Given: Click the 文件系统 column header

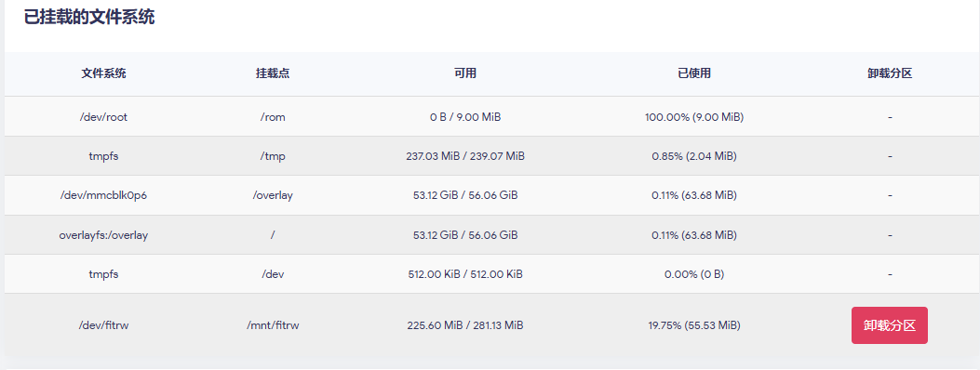Looking at the screenshot, I should click(103, 73).
